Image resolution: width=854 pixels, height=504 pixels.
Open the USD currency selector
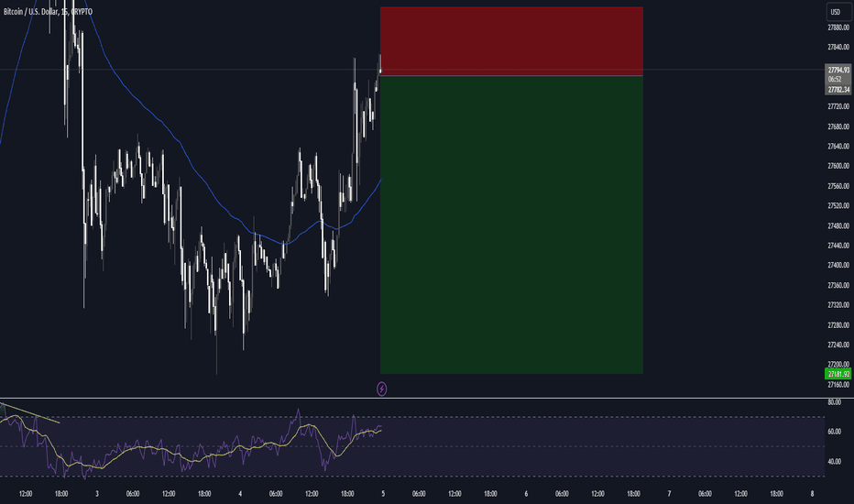[838, 12]
